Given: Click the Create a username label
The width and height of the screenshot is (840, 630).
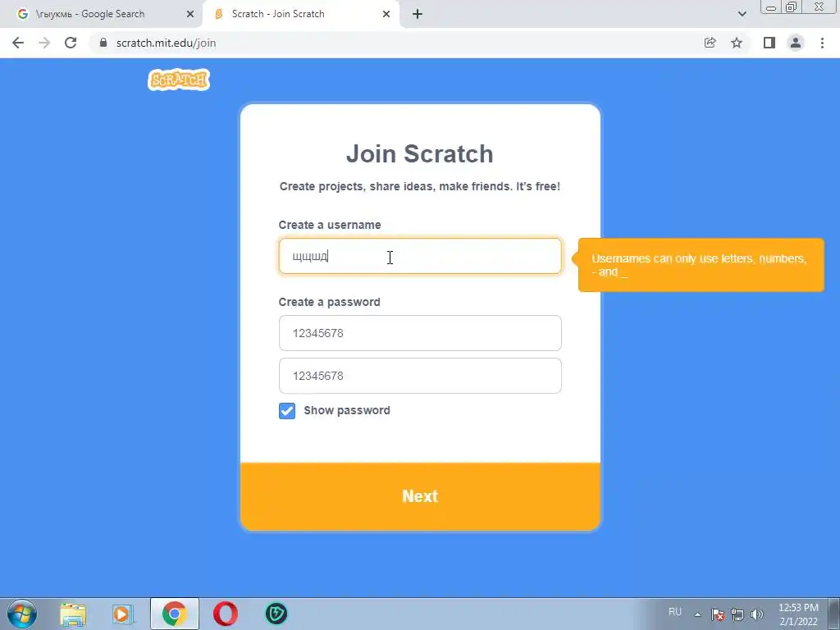Looking at the screenshot, I should [330, 225].
